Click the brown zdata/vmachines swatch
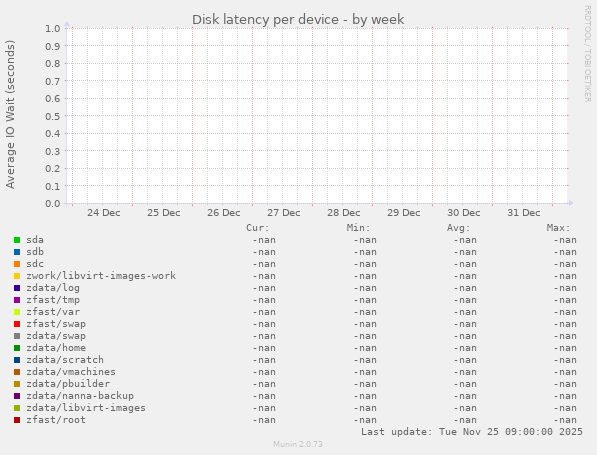Image resolution: width=597 pixels, height=455 pixels. [17, 372]
